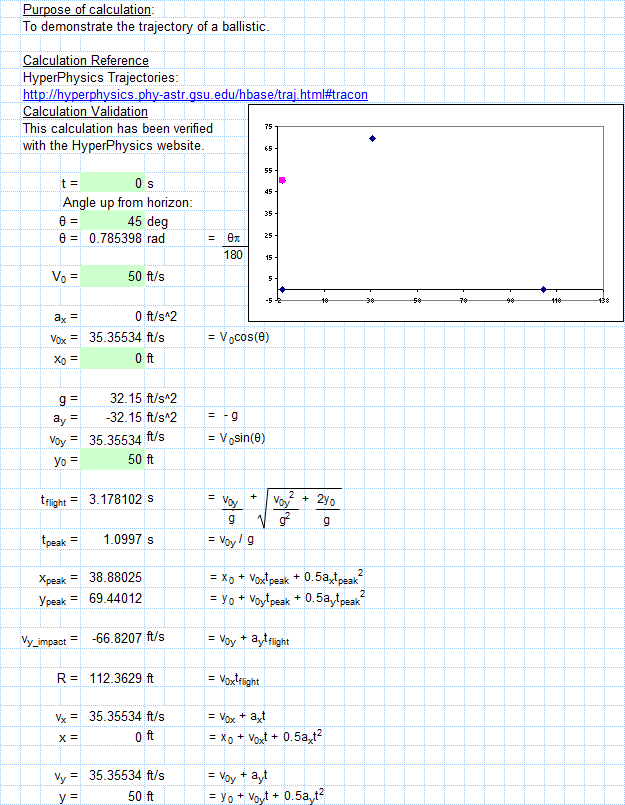Select the 'v0y / g' formula text

click(236, 540)
